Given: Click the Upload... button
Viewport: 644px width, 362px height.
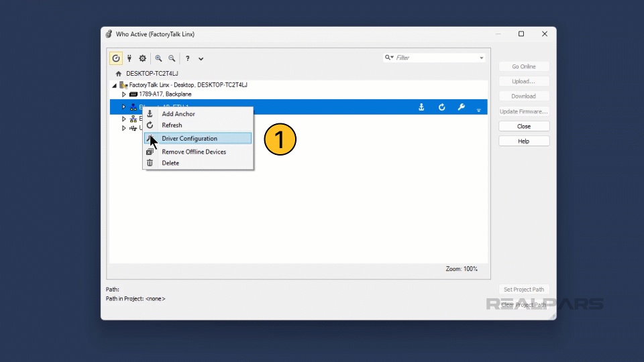Looking at the screenshot, I should [524, 81].
